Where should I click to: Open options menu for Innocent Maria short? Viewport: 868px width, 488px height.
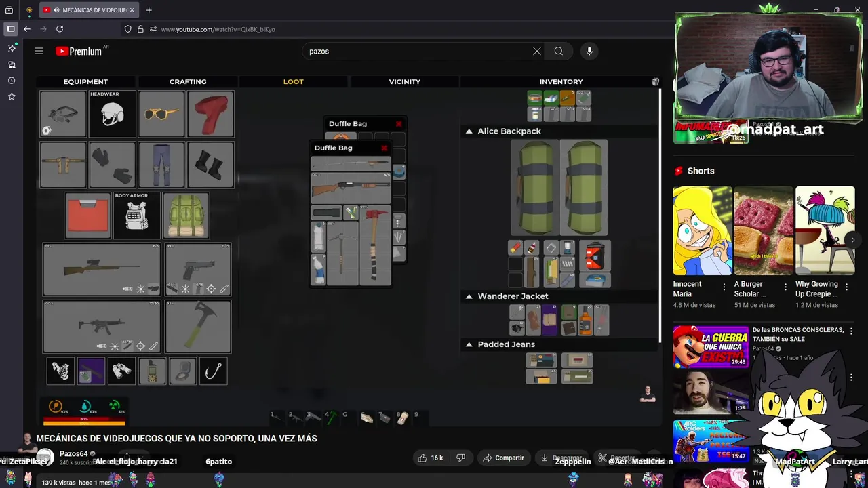coord(724,287)
